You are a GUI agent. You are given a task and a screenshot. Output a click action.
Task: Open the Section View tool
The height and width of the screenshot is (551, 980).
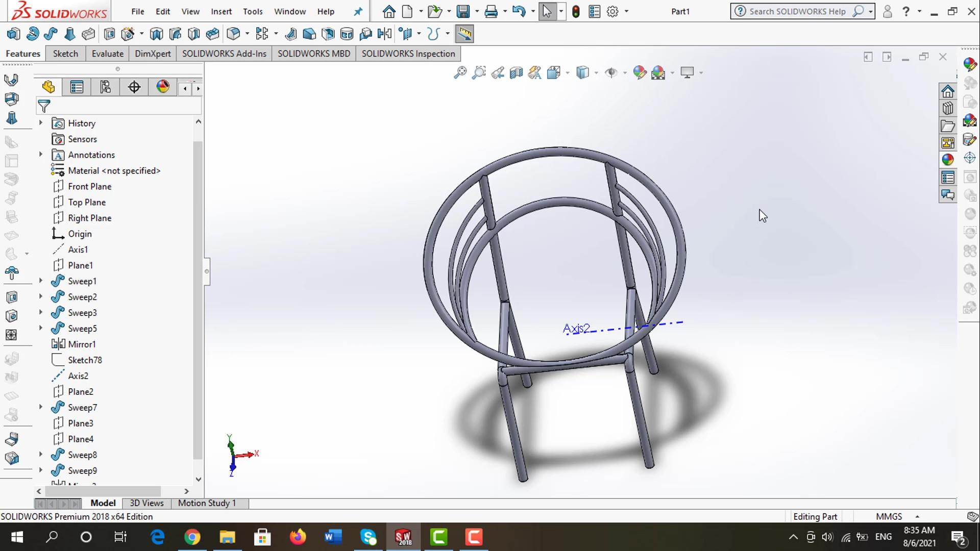pyautogui.click(x=516, y=73)
